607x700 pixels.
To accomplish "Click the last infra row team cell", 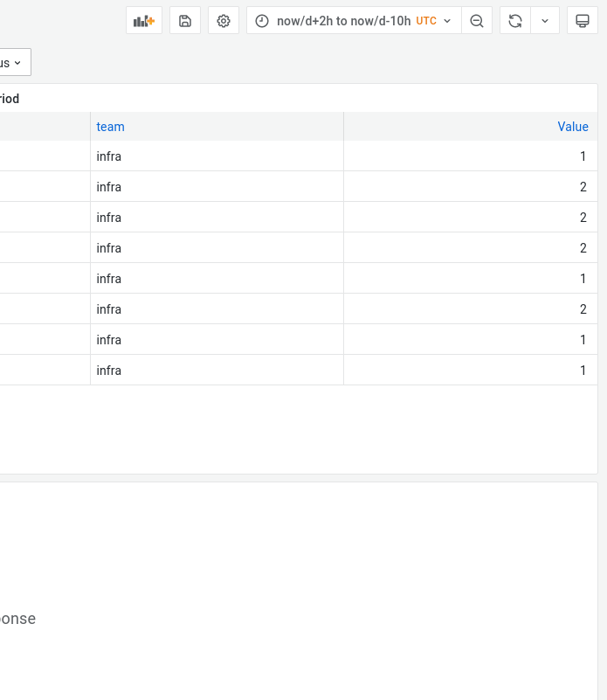I will click(x=217, y=370).
